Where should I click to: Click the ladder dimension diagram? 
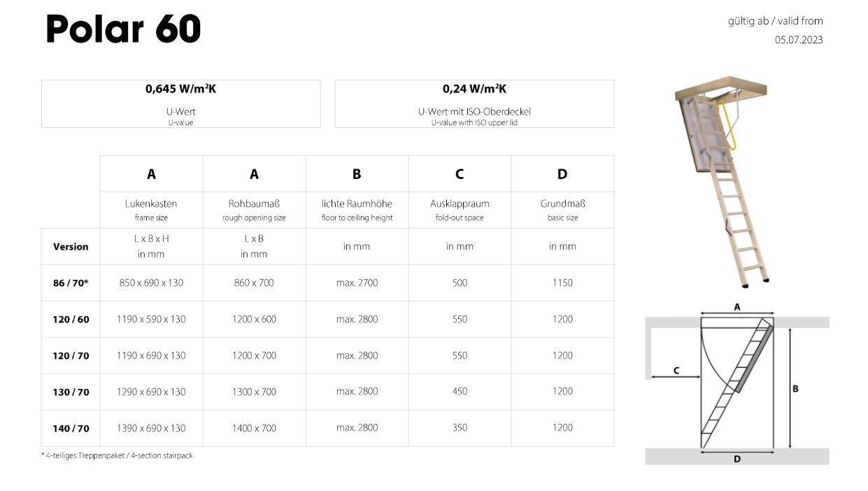pos(737,385)
